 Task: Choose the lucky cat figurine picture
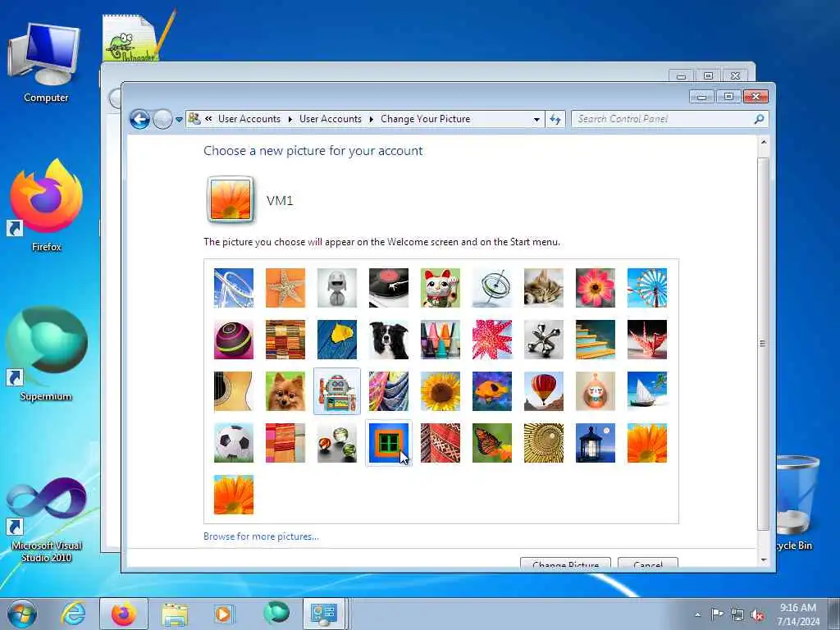441,288
